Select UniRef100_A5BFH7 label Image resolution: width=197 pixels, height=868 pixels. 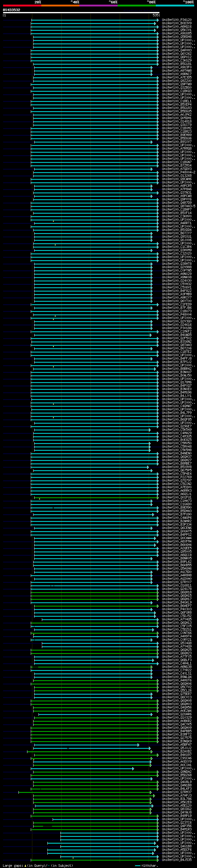pyautogui.click(x=176, y=745)
